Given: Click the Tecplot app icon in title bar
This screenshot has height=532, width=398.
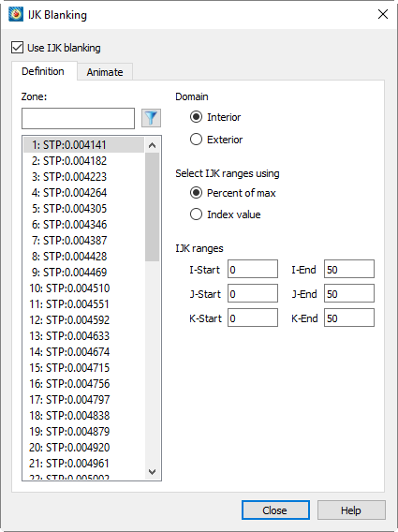Looking at the screenshot, I should pyautogui.click(x=16, y=15).
